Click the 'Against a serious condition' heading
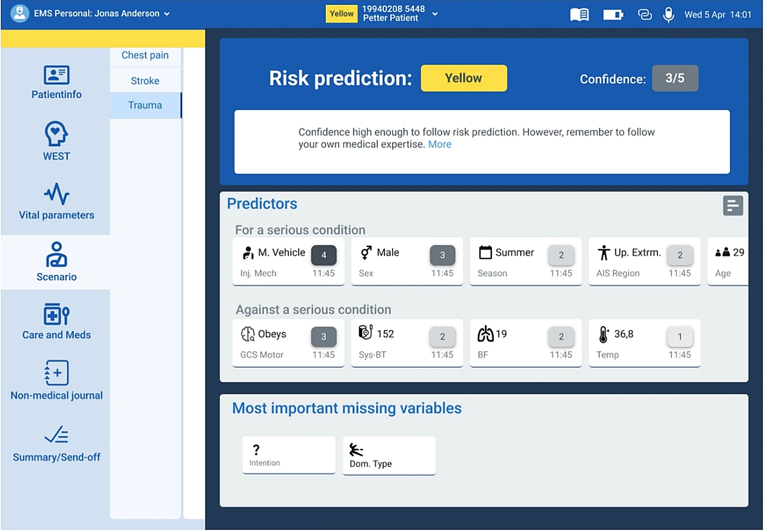The height and width of the screenshot is (532, 765). (x=313, y=310)
